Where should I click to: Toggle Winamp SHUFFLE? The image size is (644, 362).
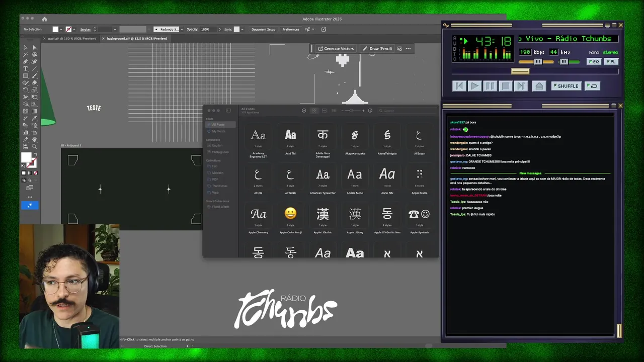tap(566, 86)
